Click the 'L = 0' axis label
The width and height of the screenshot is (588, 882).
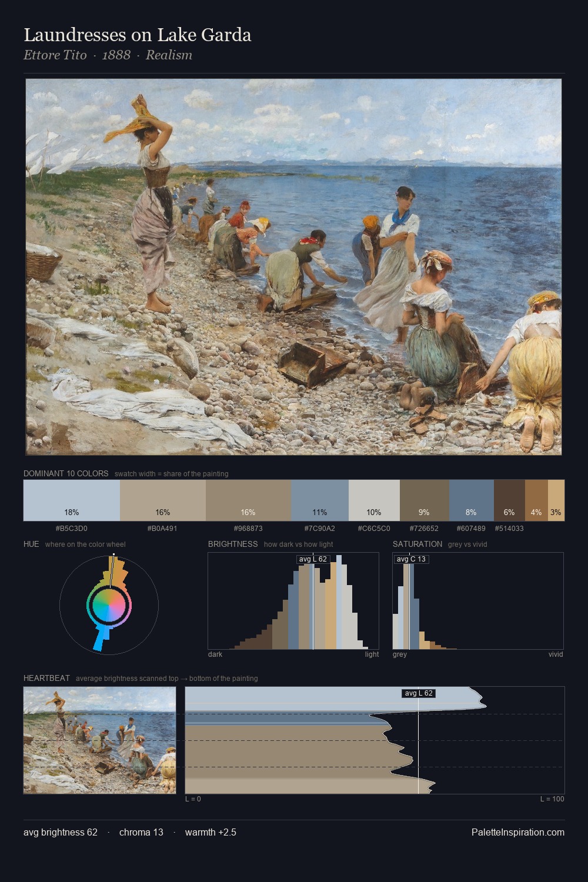click(193, 799)
